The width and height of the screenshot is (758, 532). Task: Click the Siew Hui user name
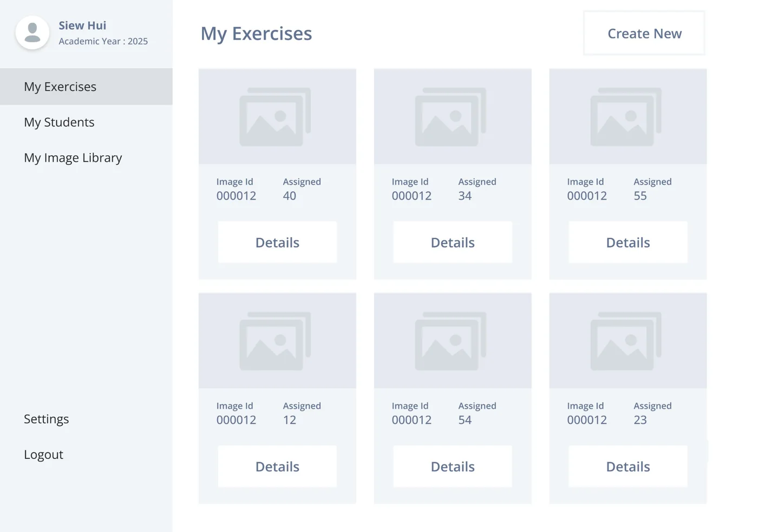tap(82, 25)
